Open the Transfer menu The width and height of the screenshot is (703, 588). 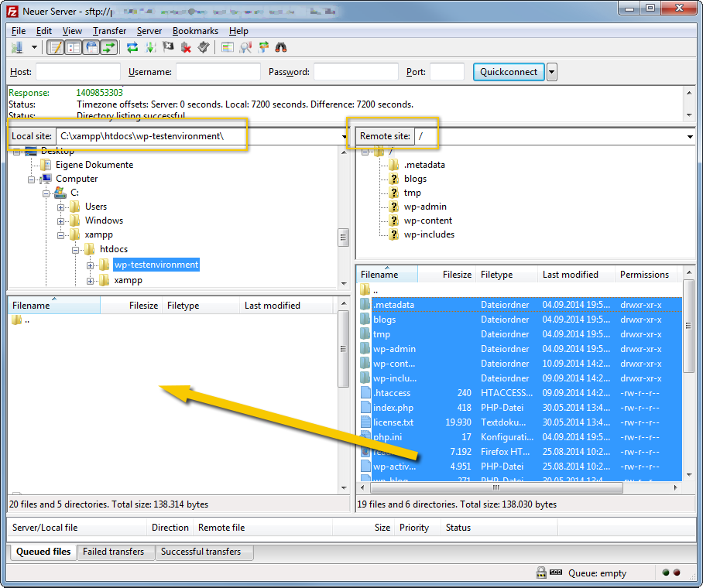109,31
